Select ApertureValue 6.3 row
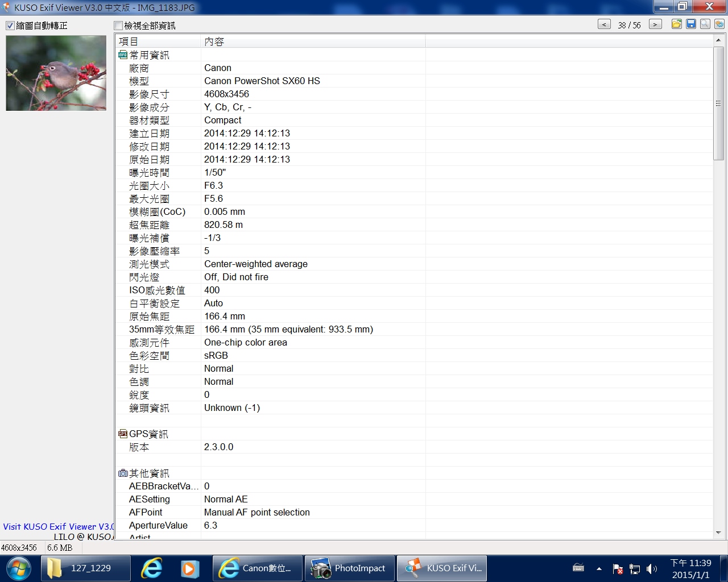728x582 pixels. pyautogui.click(x=413, y=525)
